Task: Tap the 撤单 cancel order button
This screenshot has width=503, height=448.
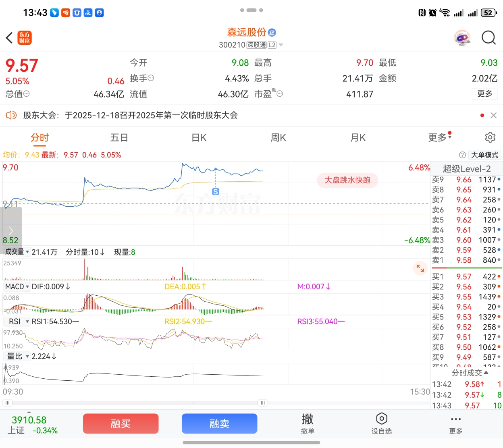Action: click(308, 424)
